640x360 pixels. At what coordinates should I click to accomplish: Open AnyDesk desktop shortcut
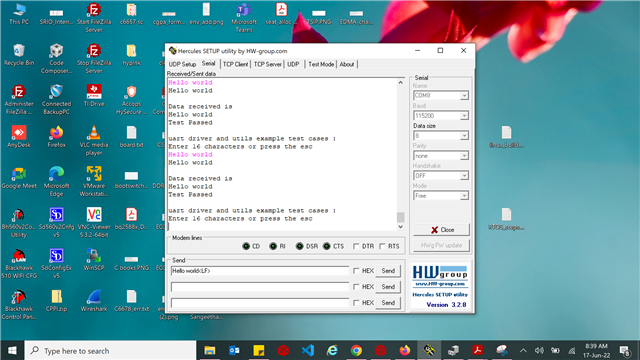point(19,136)
